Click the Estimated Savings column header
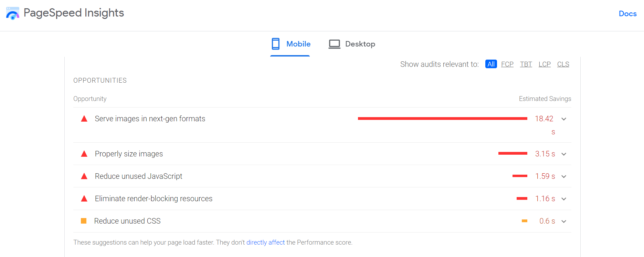The height and width of the screenshot is (257, 644). click(545, 99)
